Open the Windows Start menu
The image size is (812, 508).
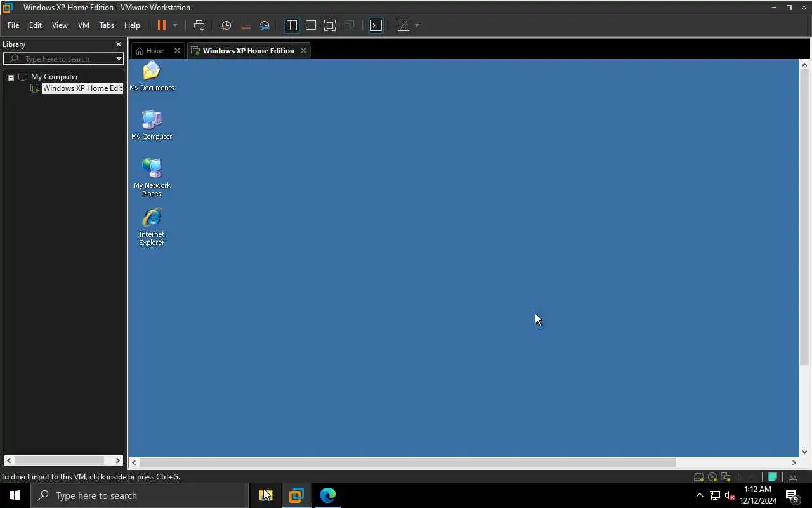click(x=15, y=495)
